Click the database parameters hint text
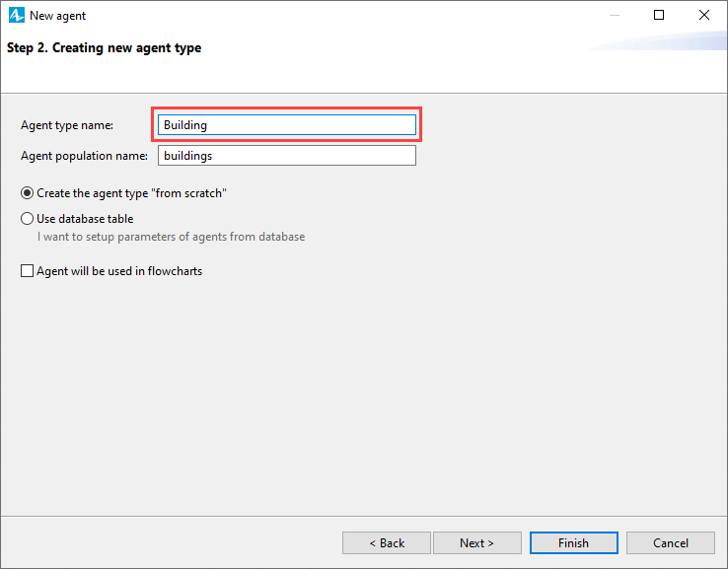Viewport: 728px width, 569px height. click(172, 237)
